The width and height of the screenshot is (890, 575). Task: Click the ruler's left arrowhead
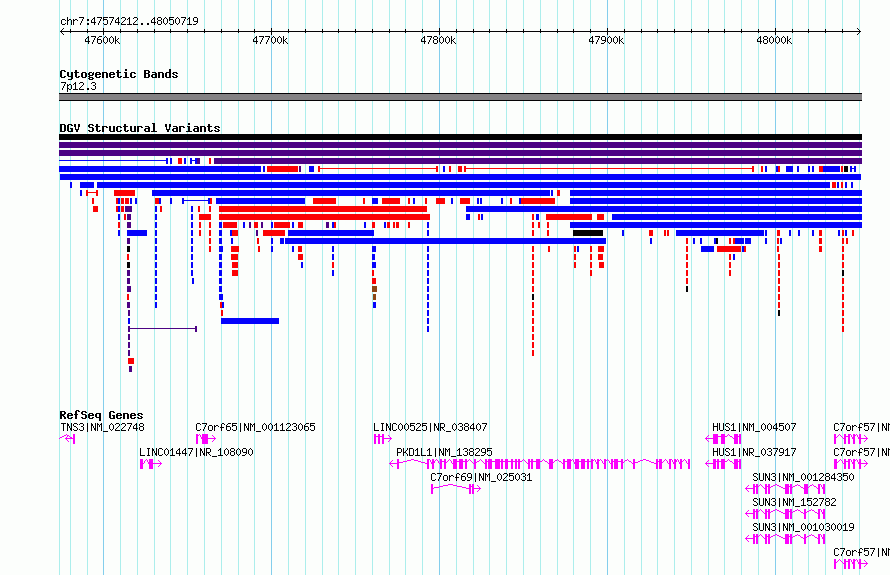[x=62, y=32]
